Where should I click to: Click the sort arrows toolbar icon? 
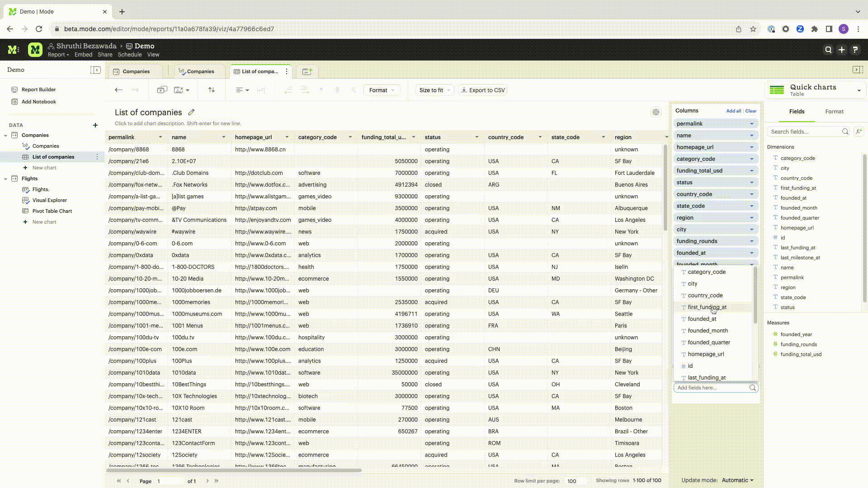(212, 90)
